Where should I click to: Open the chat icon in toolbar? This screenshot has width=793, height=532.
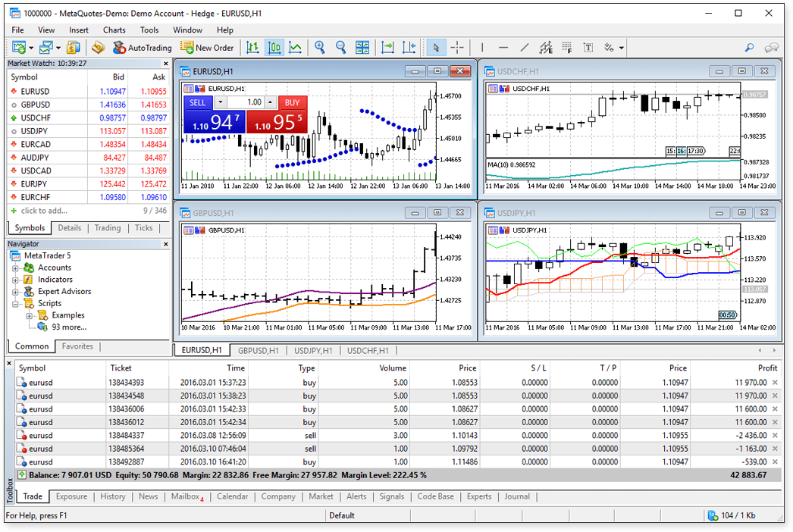pyautogui.click(x=771, y=48)
